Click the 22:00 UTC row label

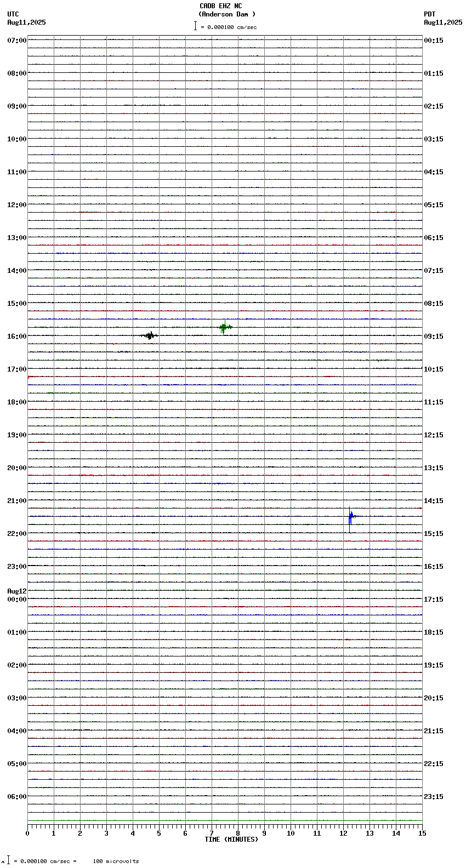click(x=17, y=534)
